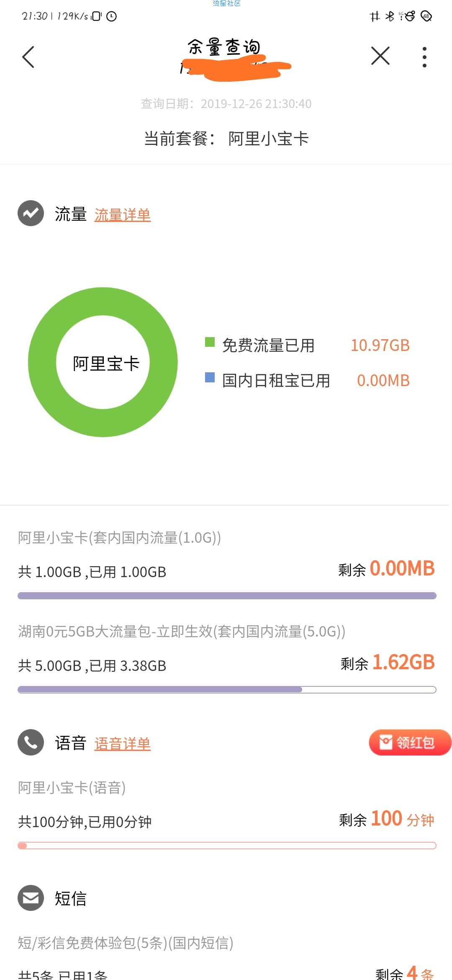Tap the 当前套餐 阿里小宝卡 text

pyautogui.click(x=226, y=139)
